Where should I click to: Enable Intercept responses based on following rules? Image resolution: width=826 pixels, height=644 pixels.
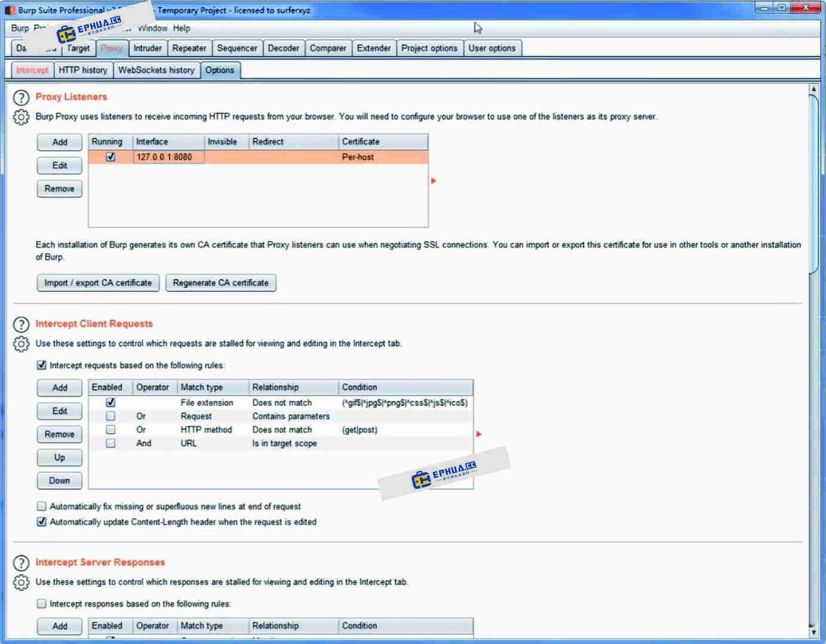(41, 604)
